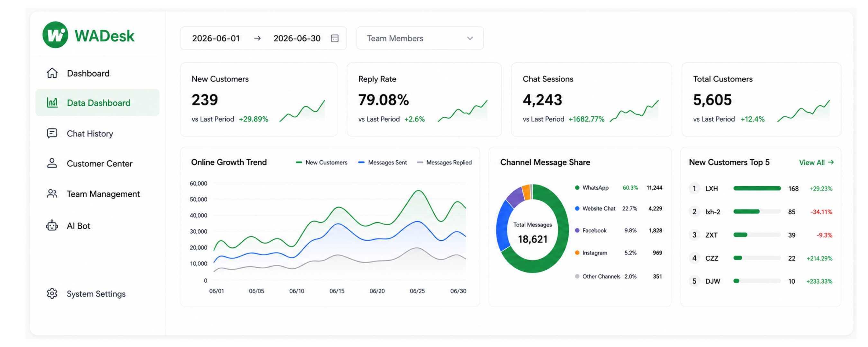Toggle WhatsApp legend in channel share
Screen dimensions: 868x347
(x=592, y=188)
